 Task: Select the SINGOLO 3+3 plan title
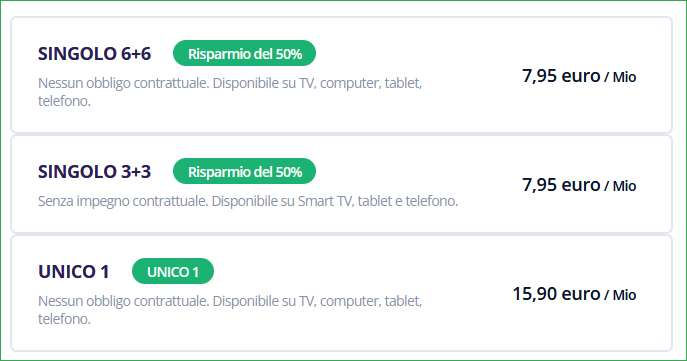tap(94, 172)
